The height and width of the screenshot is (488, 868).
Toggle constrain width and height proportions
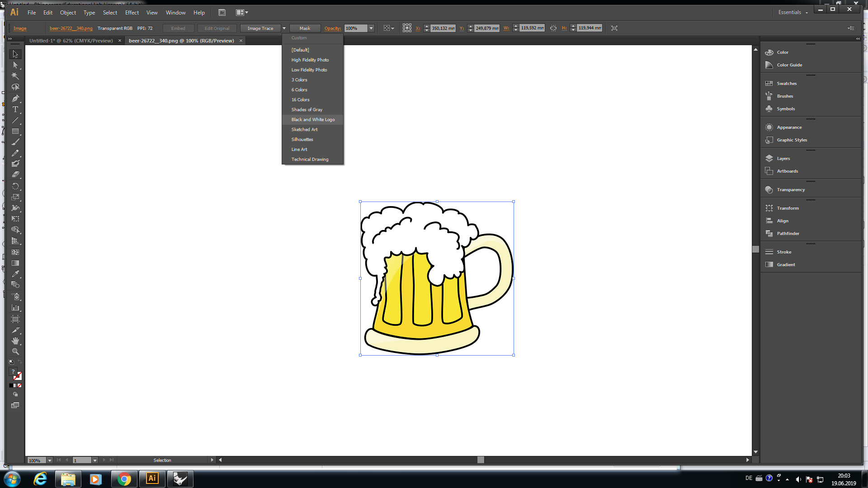point(553,28)
